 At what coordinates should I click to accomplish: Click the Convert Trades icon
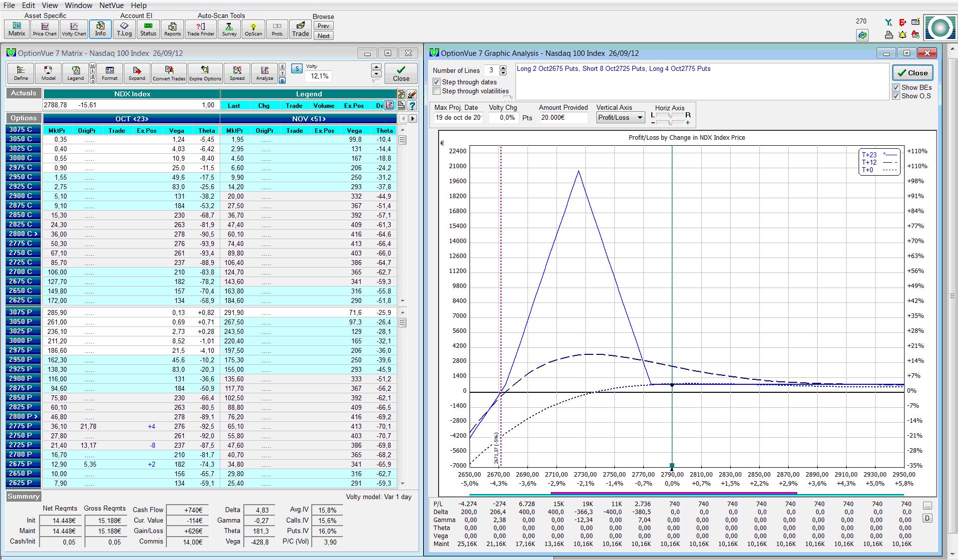coord(169,73)
